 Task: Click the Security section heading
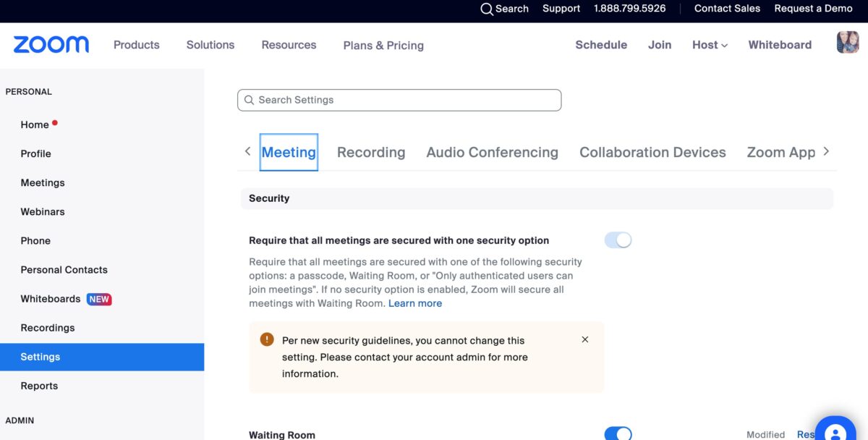[269, 198]
